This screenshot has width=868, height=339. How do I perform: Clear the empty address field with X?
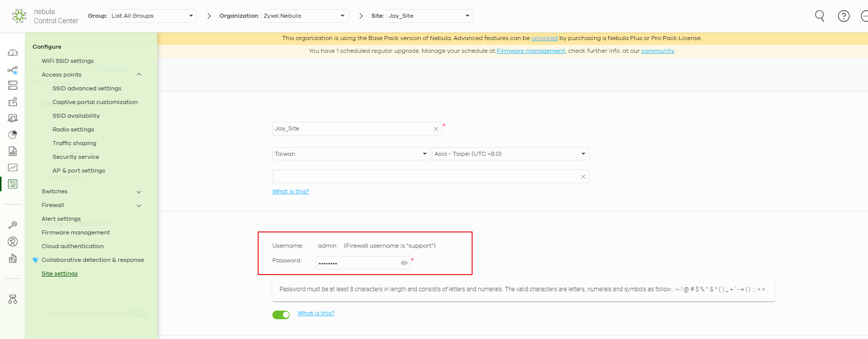pos(583,177)
